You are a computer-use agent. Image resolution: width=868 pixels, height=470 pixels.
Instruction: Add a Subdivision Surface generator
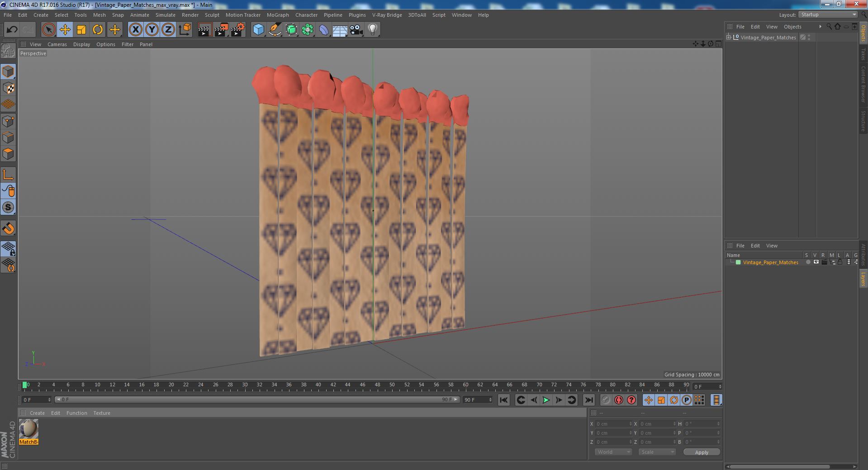pos(291,30)
